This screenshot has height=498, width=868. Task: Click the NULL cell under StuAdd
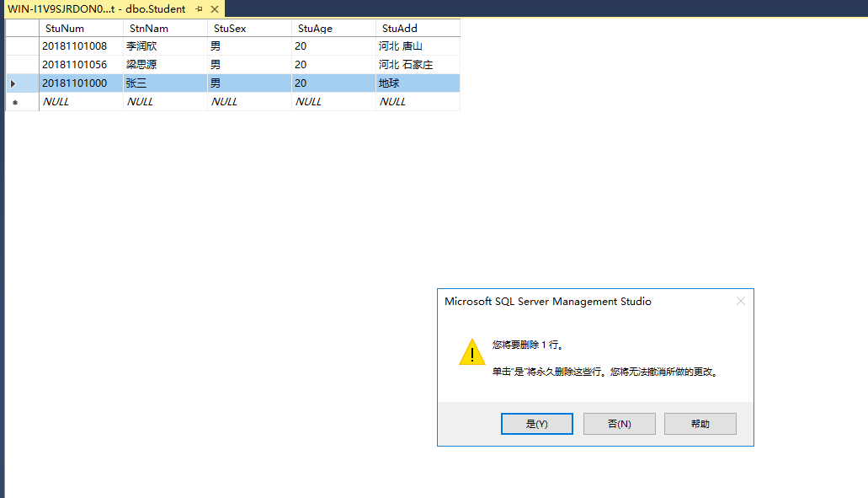pos(418,102)
